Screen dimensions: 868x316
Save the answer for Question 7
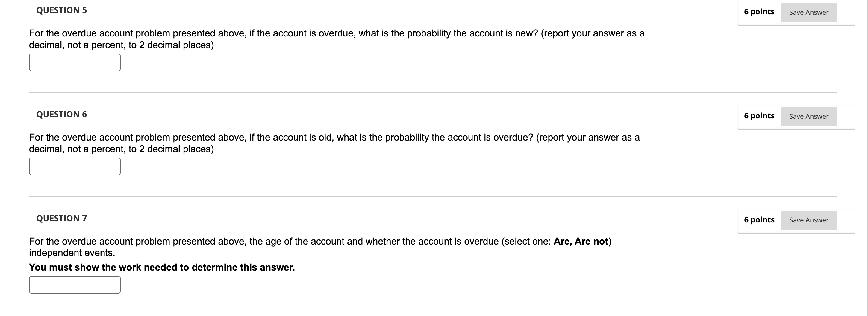808,220
